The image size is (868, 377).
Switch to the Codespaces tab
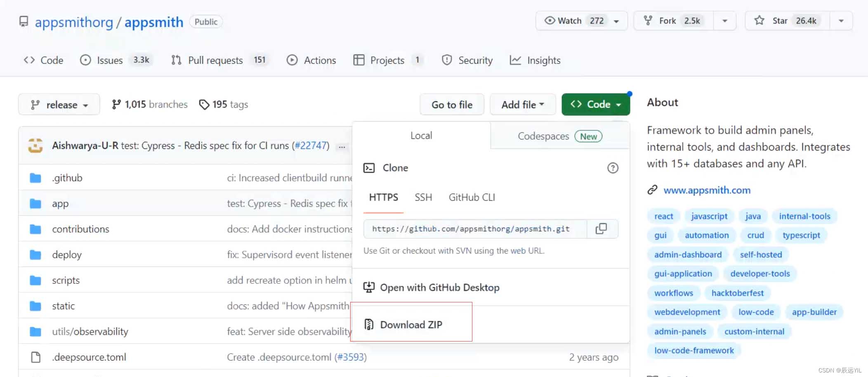click(x=559, y=136)
